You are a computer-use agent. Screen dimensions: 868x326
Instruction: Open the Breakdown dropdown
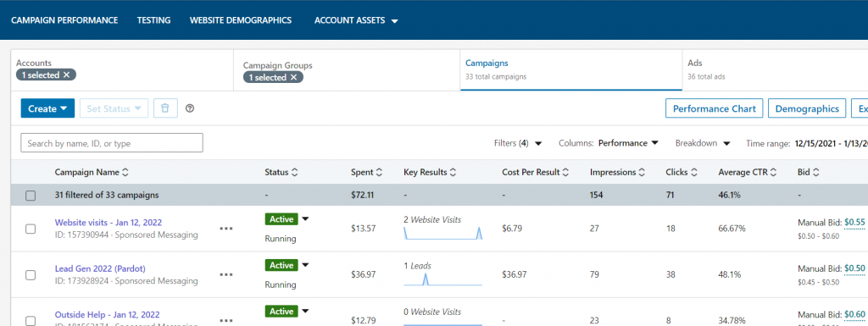(703, 143)
